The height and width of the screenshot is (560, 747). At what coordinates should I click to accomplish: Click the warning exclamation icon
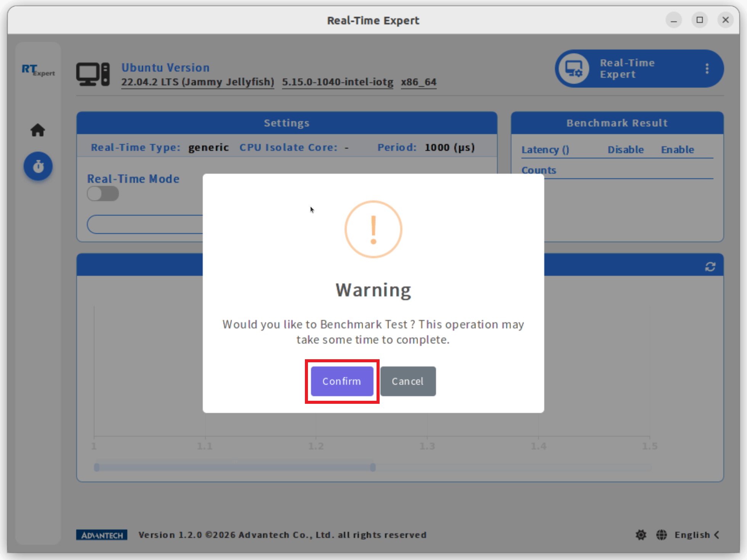[x=373, y=229]
